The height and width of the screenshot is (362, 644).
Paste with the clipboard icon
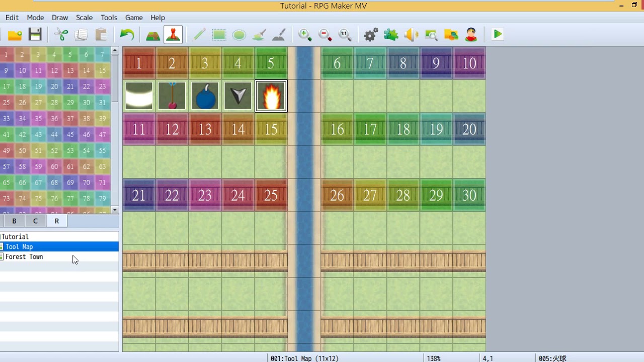coord(101,35)
